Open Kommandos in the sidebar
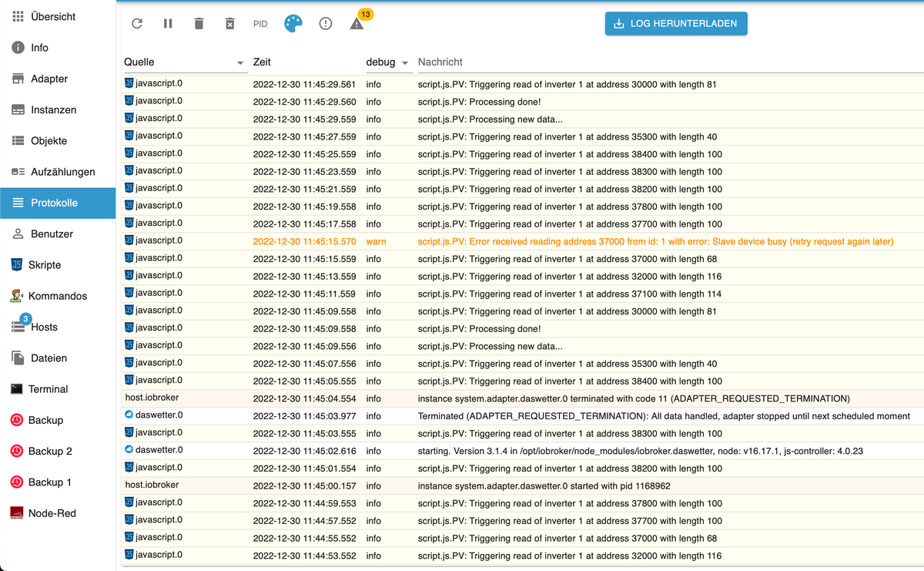 pyautogui.click(x=58, y=296)
